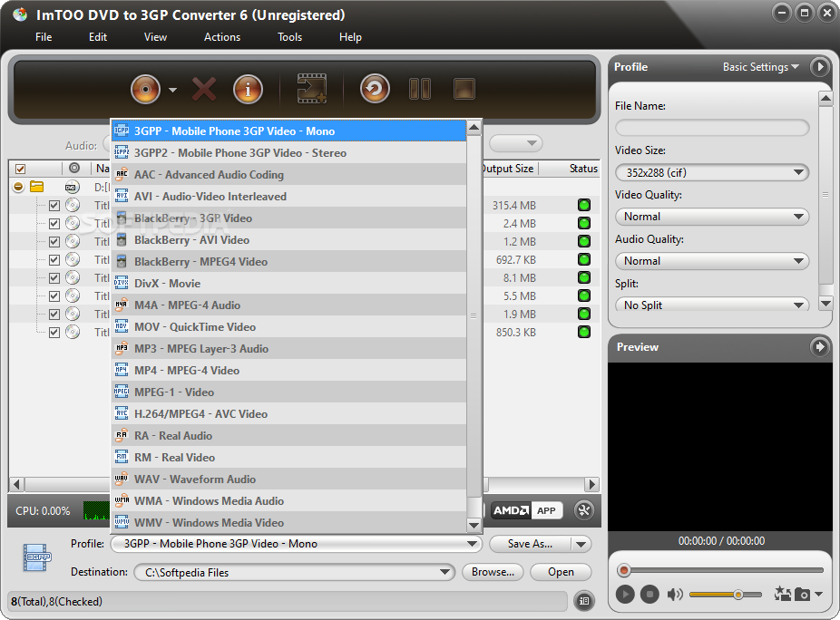Screen dimensions: 840x620
Task: Stop the preview playback
Action: [650, 595]
